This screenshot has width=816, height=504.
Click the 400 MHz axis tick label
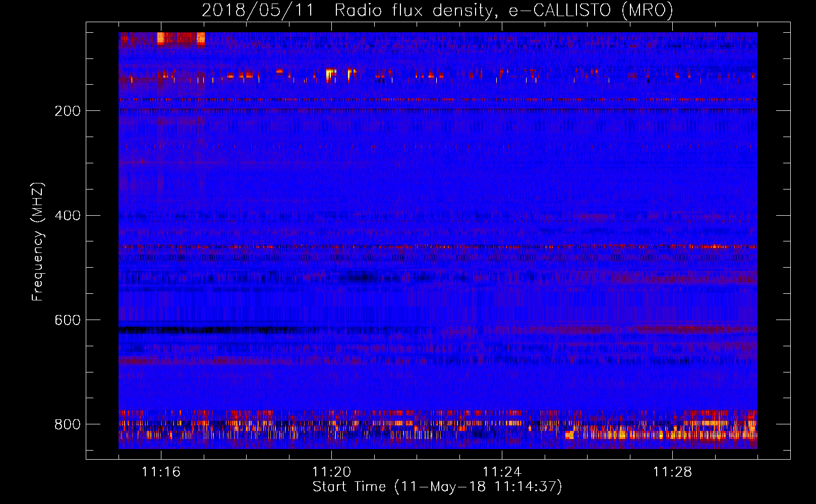[68, 216]
